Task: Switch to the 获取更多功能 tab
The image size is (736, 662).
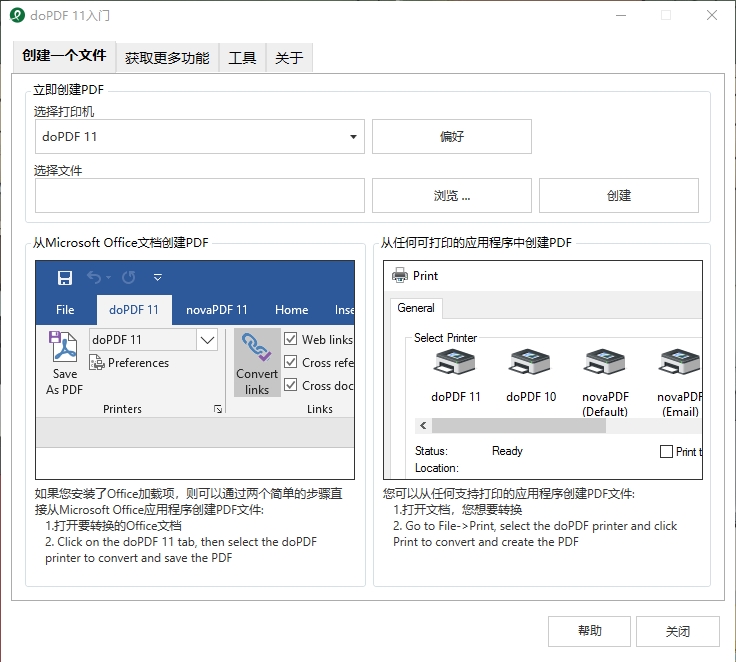Action: tap(167, 58)
